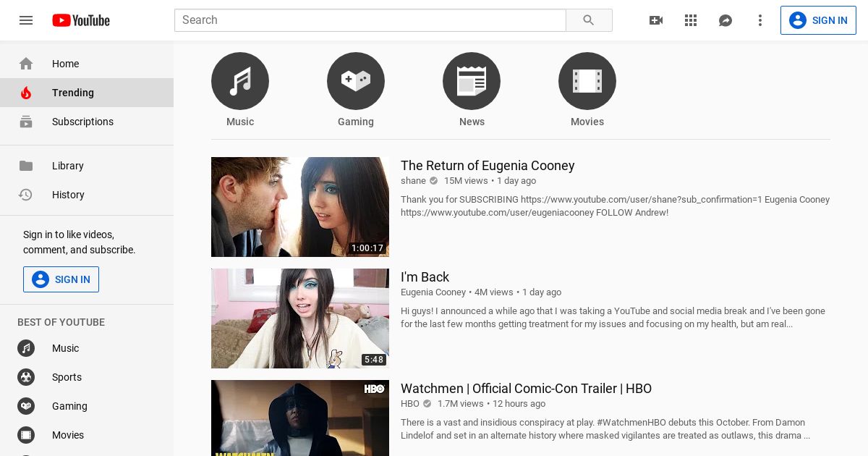
Task: Click the Trending flame icon
Action: point(26,93)
